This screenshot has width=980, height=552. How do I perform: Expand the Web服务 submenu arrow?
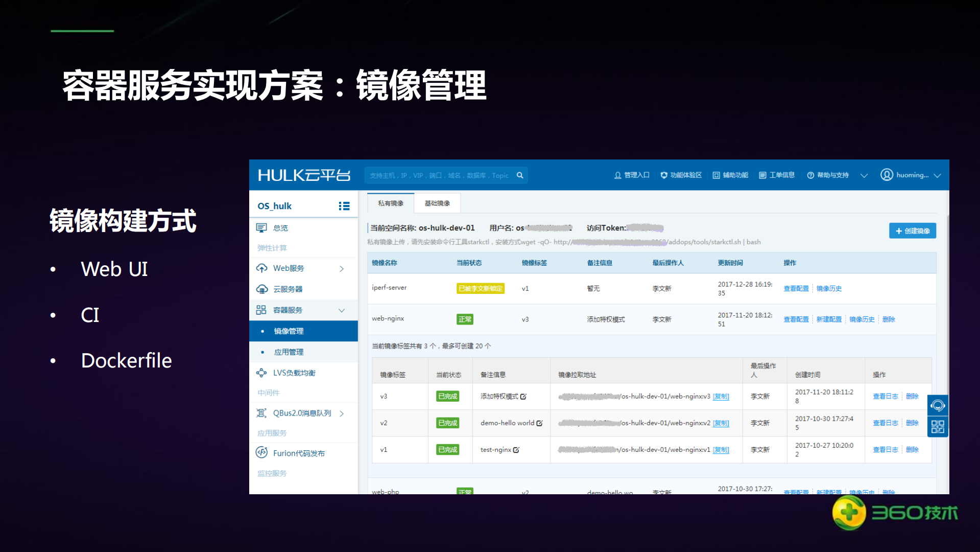click(x=342, y=268)
